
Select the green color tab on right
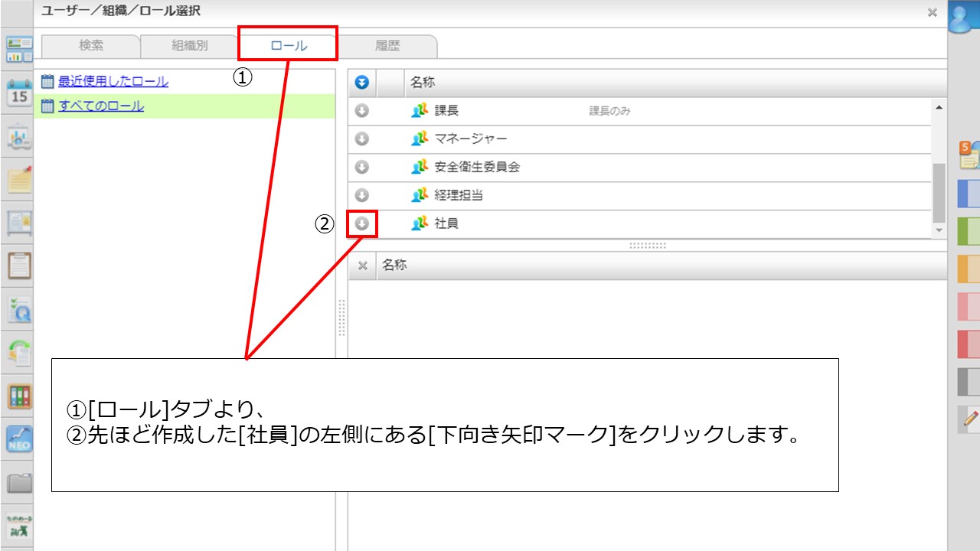point(969,232)
